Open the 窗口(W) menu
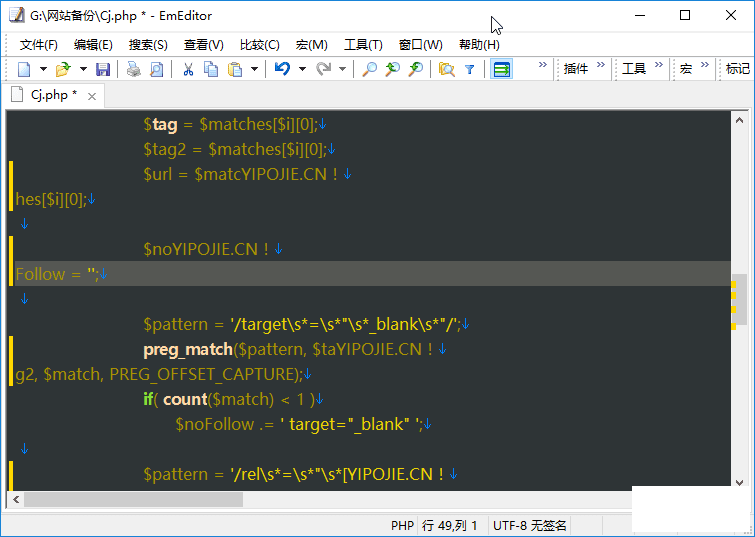Screen dimensions: 755x537 click(420, 45)
